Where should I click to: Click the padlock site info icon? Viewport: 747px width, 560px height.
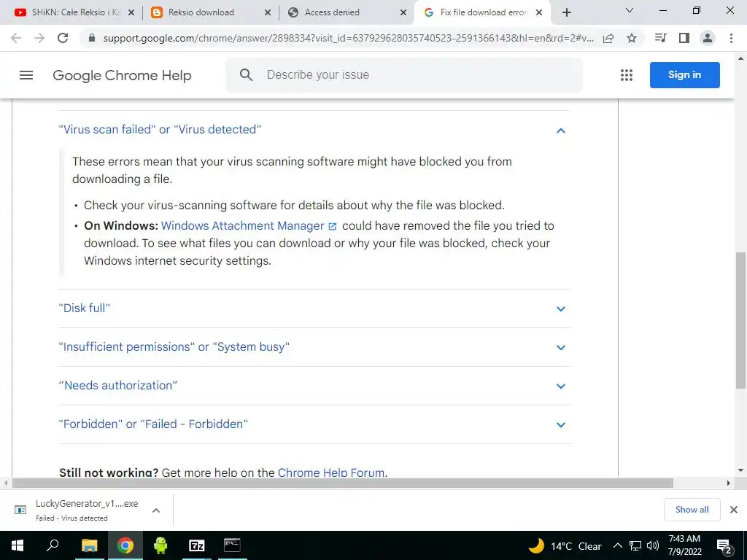click(x=93, y=38)
